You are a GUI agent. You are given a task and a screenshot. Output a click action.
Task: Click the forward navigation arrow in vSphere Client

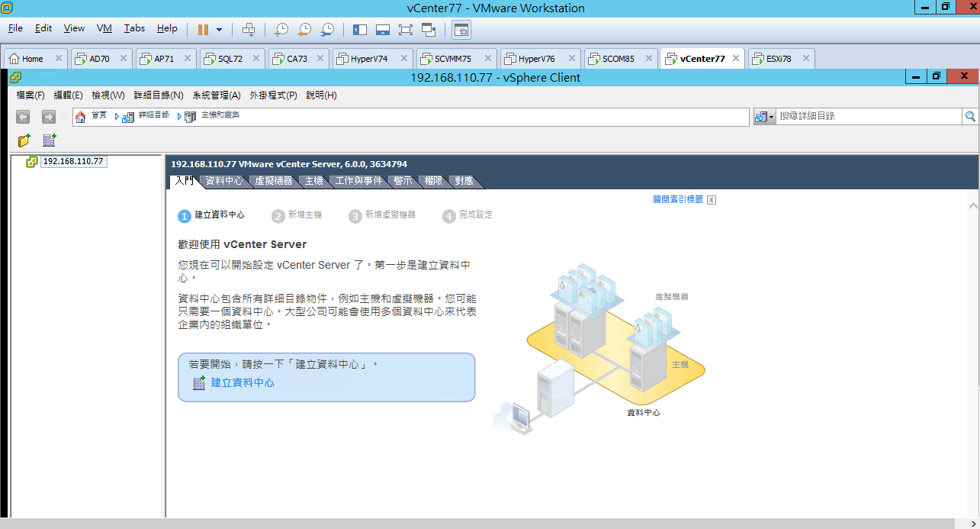click(49, 117)
